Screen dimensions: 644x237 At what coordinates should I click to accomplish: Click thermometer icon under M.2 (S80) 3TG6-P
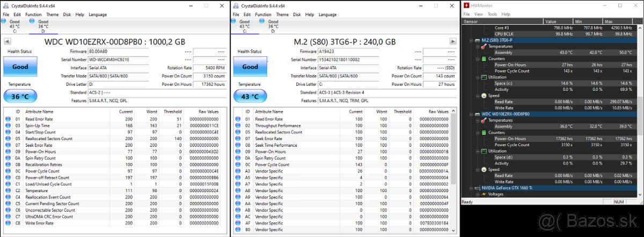click(482, 47)
